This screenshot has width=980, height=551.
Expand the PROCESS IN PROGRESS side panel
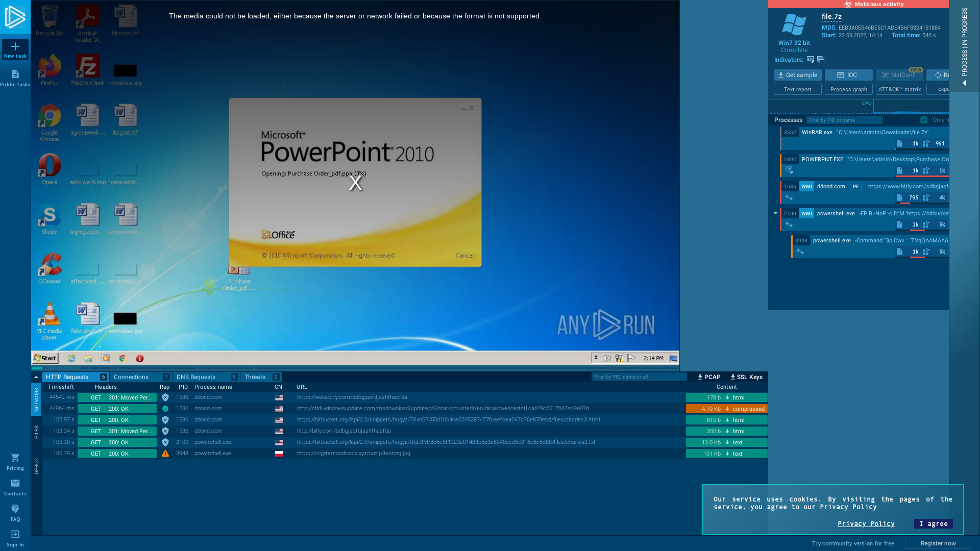pyautogui.click(x=964, y=46)
